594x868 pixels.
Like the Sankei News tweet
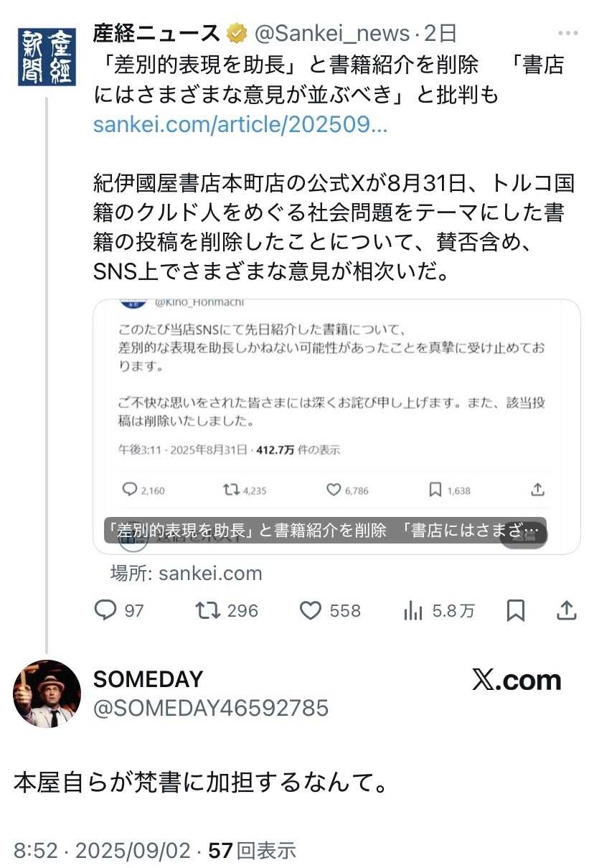(x=310, y=610)
